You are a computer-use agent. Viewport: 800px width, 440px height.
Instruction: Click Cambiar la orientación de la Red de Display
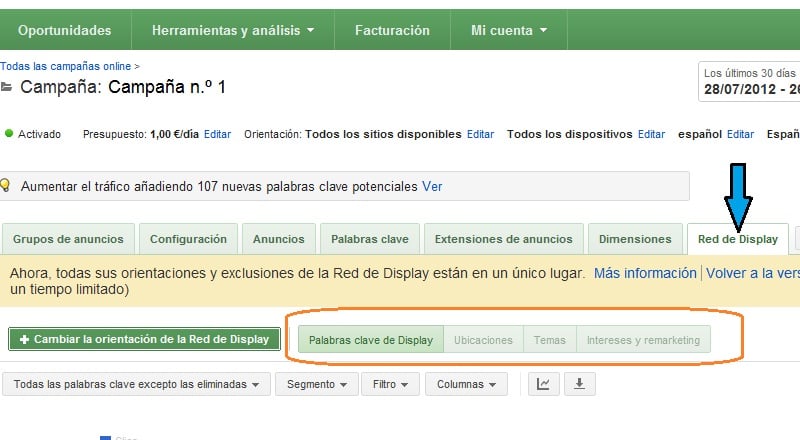[144, 339]
